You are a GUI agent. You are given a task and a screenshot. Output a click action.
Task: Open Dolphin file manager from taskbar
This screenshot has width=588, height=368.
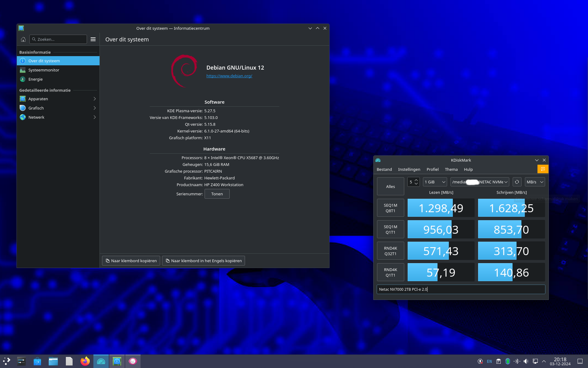(53, 361)
